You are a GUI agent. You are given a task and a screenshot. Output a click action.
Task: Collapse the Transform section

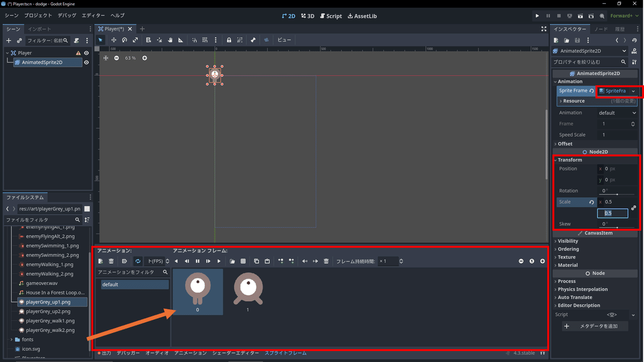(x=569, y=160)
